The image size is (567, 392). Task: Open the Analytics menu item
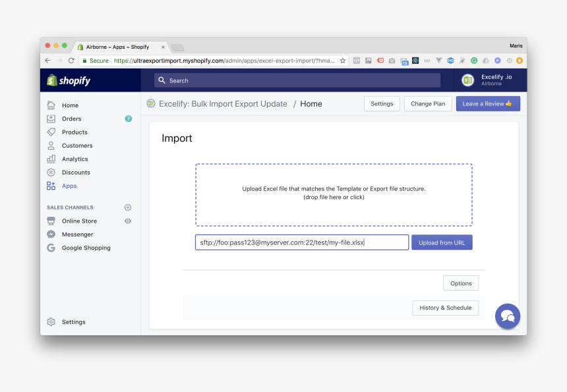coord(75,159)
